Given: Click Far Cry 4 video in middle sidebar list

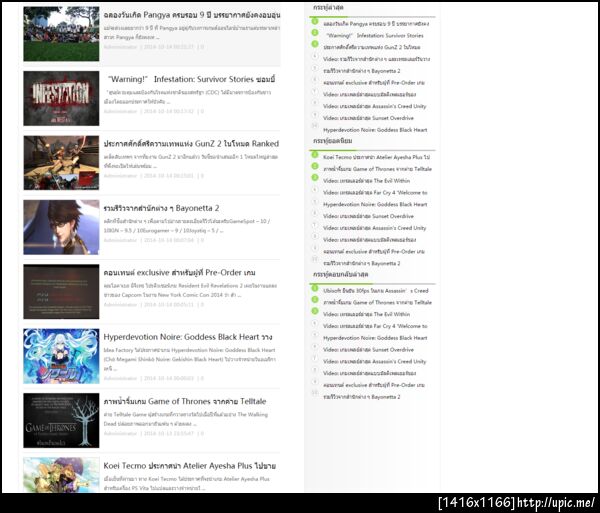Looking at the screenshot, I should pos(375,193).
